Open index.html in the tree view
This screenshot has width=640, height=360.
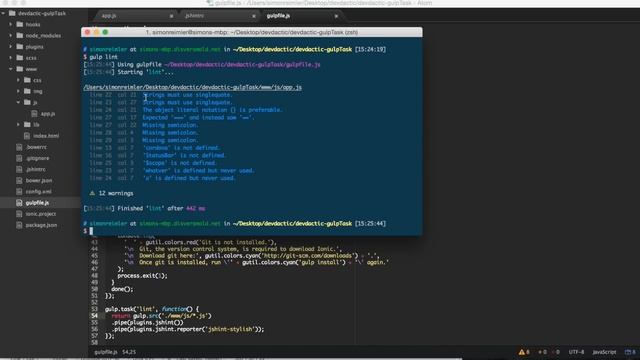pyautogui.click(x=46, y=136)
